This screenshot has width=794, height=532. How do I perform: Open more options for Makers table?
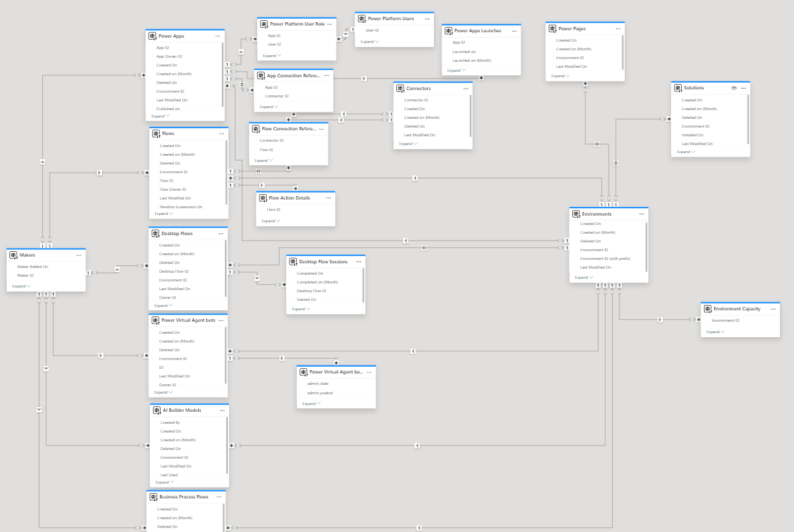tap(79, 255)
